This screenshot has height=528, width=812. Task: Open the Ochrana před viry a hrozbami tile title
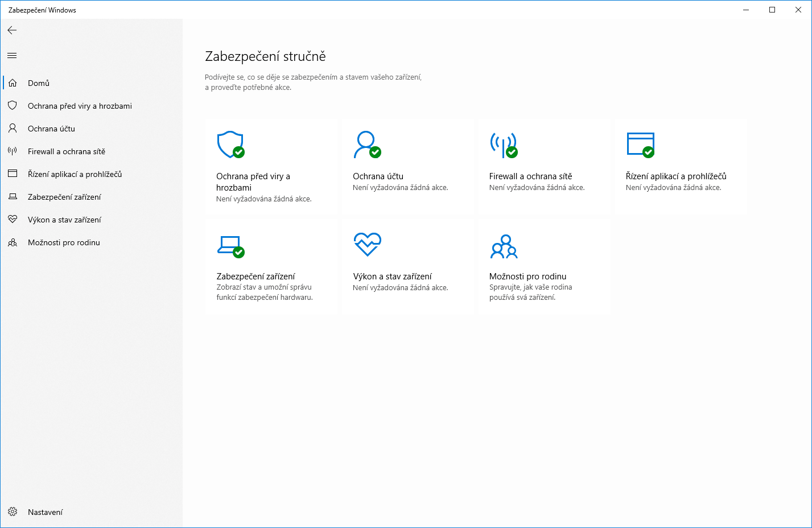(x=253, y=182)
